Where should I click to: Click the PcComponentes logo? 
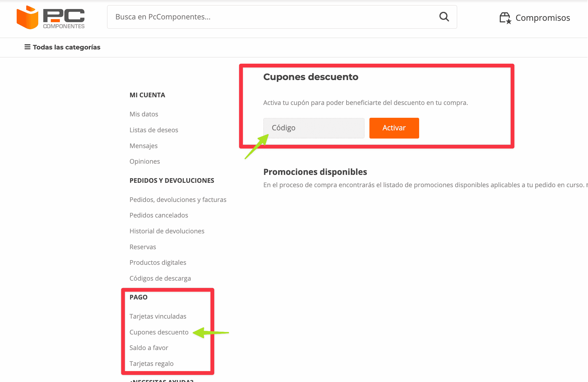51,17
